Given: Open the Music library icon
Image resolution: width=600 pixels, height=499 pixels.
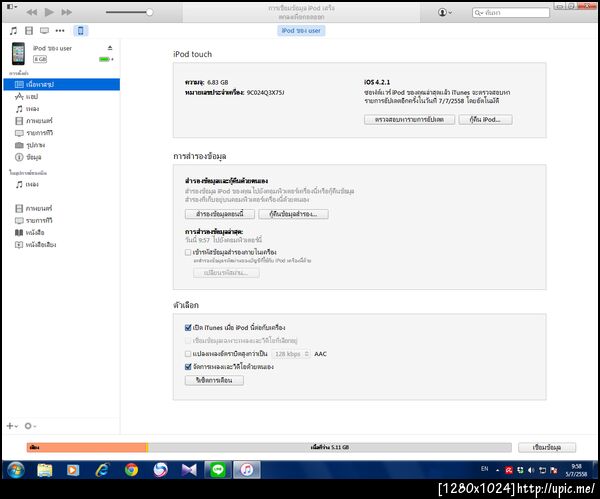Looking at the screenshot, I should [x=13, y=31].
